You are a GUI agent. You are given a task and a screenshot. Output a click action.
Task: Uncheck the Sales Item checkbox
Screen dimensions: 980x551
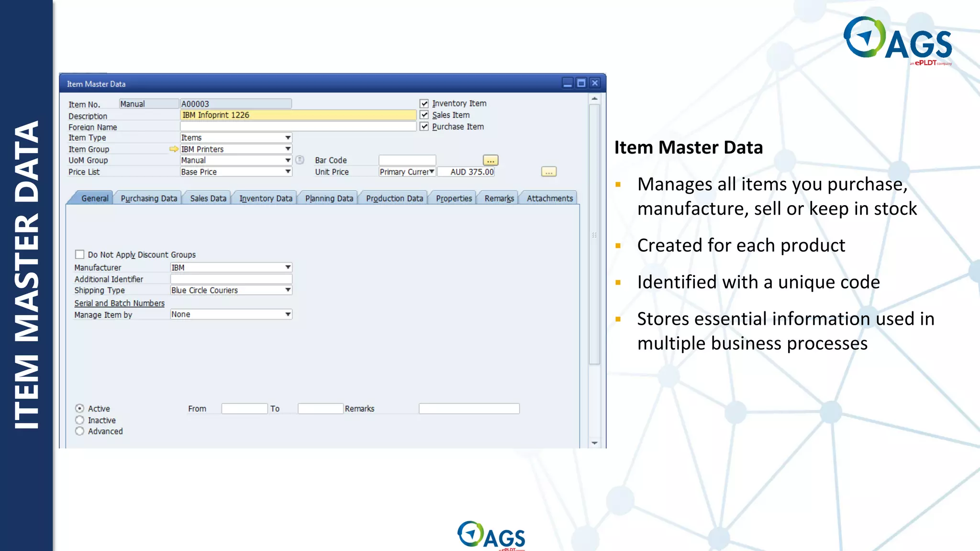(x=424, y=115)
